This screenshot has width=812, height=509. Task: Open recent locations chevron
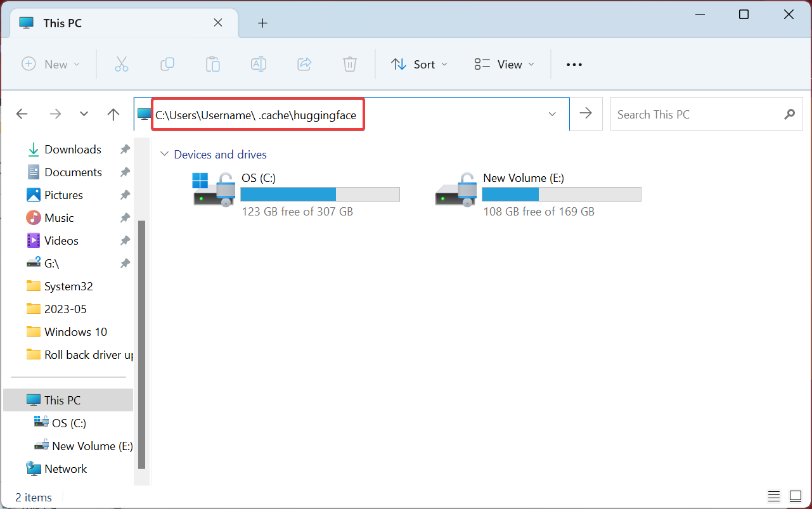[x=84, y=114]
